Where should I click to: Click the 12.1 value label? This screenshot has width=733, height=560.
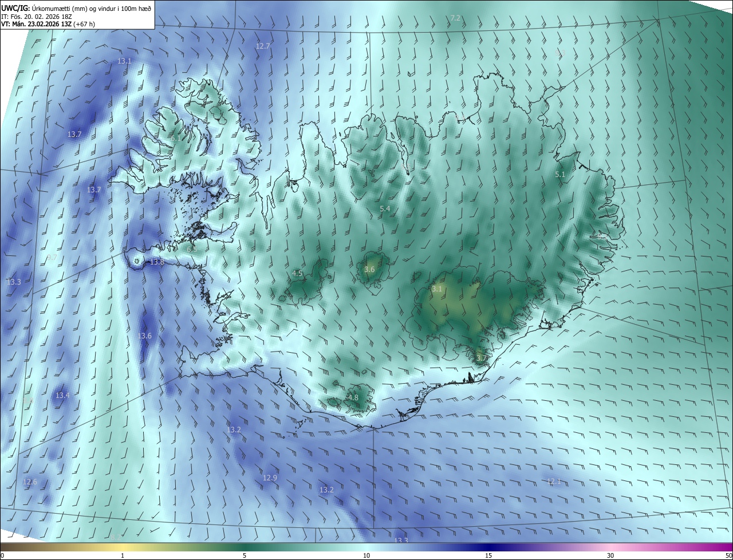(554, 481)
